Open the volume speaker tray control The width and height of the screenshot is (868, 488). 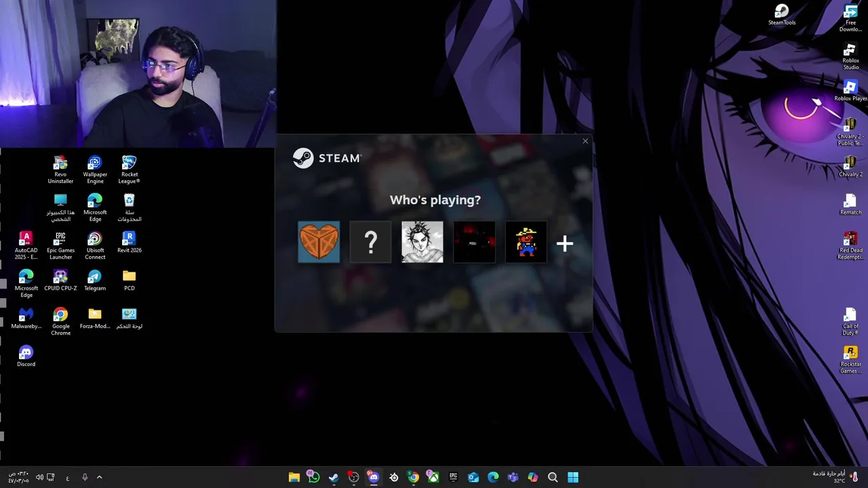pos(39,477)
